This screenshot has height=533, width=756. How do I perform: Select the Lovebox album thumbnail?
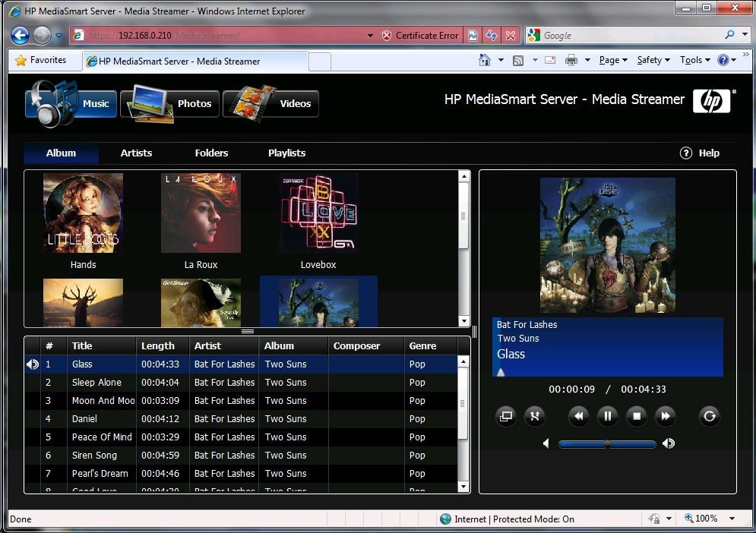[x=318, y=213]
